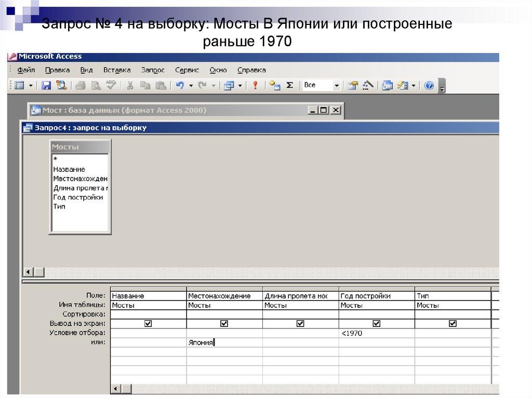The height and width of the screenshot is (398, 532).
Task: Open the Properties icon in the toolbar
Action: (353, 86)
